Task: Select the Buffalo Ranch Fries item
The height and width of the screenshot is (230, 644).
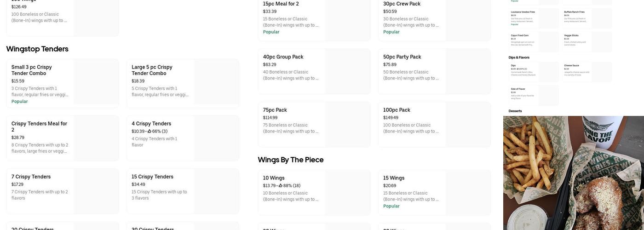Action: point(587,18)
